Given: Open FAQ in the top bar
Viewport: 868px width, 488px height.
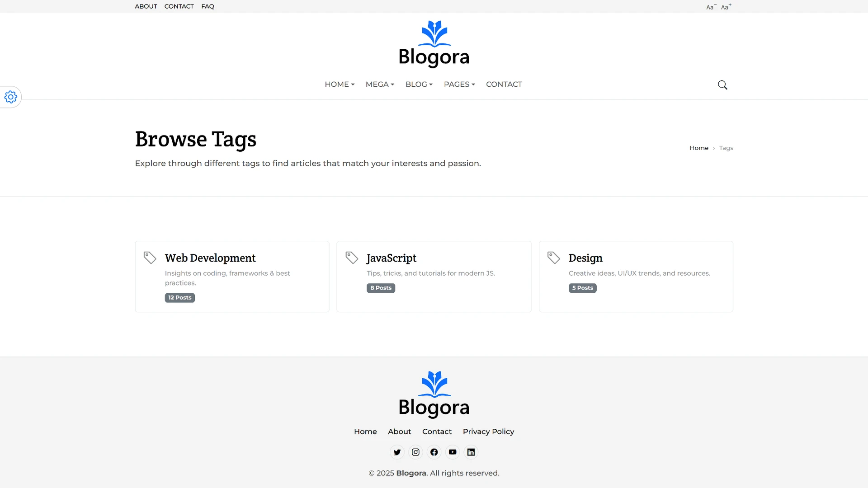Looking at the screenshot, I should [208, 6].
